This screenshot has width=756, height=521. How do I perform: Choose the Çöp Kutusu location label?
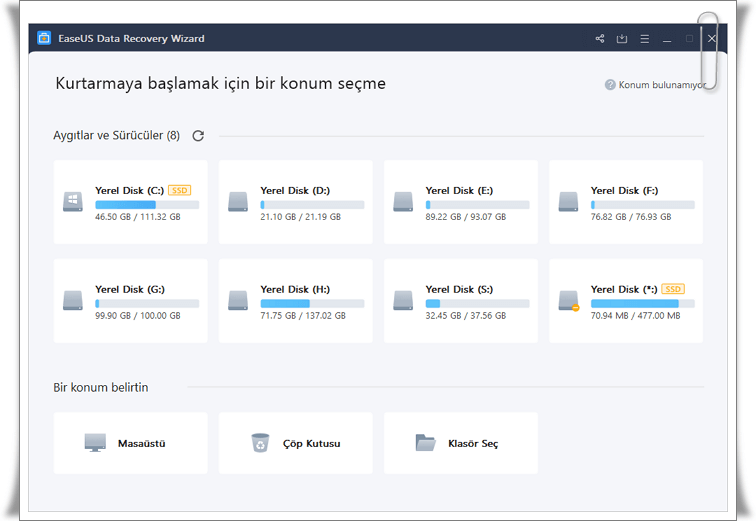pos(311,443)
